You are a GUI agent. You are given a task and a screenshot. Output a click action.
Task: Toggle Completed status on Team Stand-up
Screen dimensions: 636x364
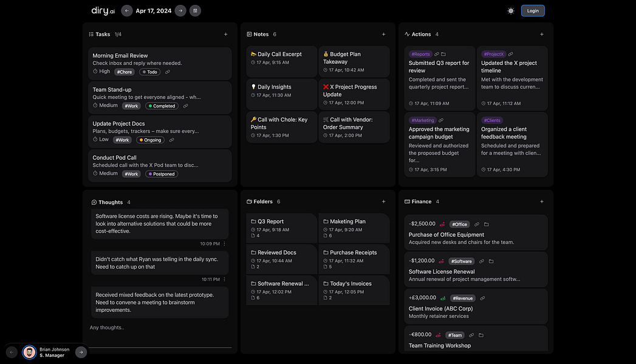[x=161, y=106]
